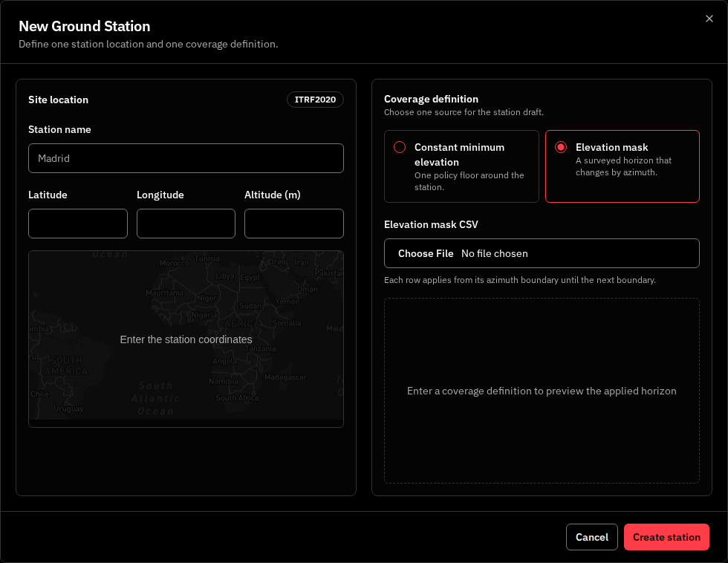Click the 'No file chosen' text
Image resolution: width=728 pixels, height=563 pixels.
pos(495,253)
